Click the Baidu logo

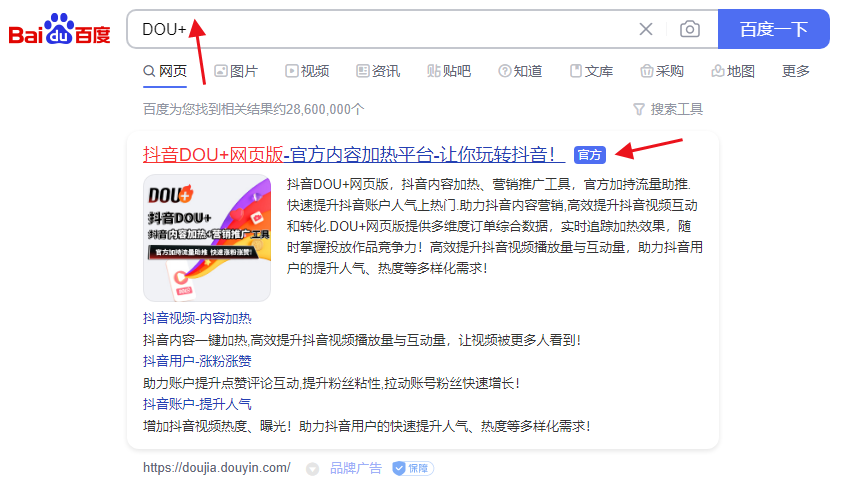[x=60, y=29]
